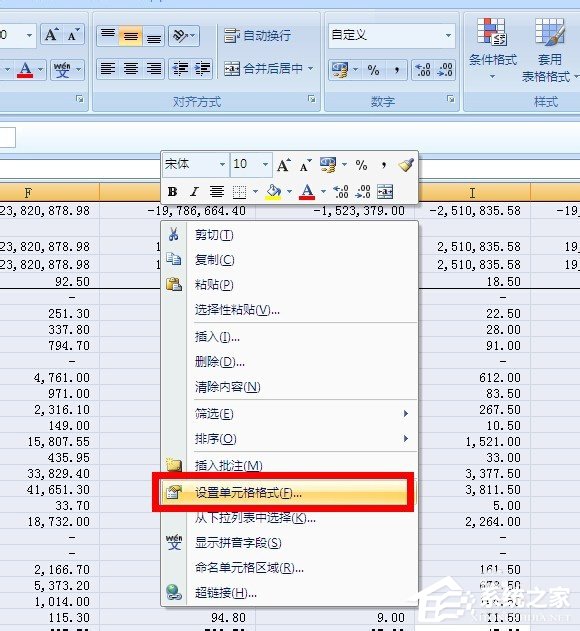Toggle 自动换行 wrap text
580x631 pixels.
point(257,35)
